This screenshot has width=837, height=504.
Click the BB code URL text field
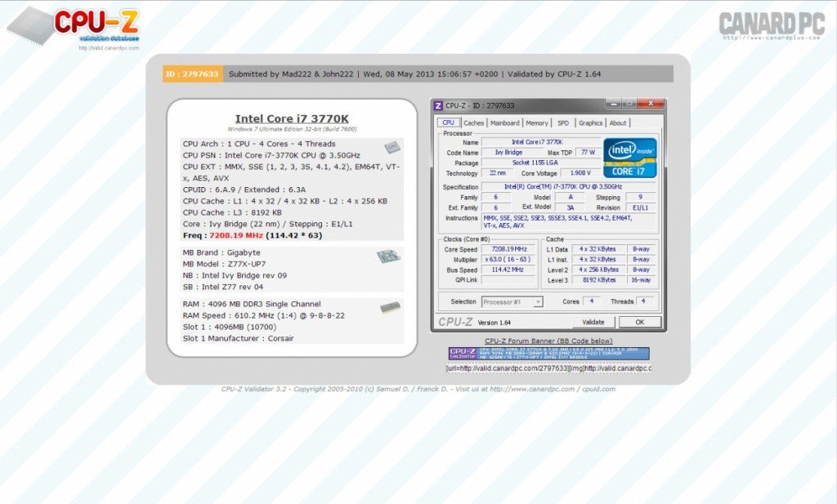coord(548,368)
